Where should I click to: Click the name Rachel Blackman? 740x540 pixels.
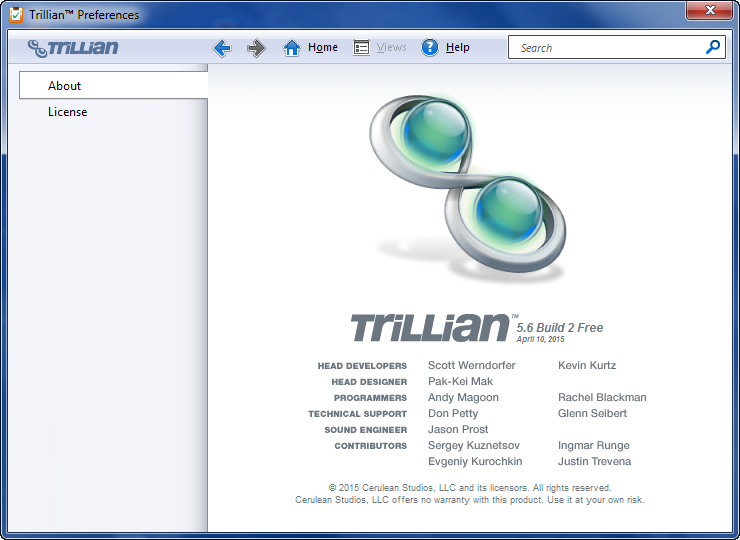point(602,397)
